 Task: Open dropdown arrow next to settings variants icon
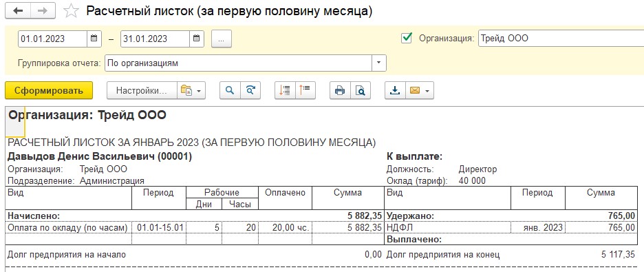199,91
